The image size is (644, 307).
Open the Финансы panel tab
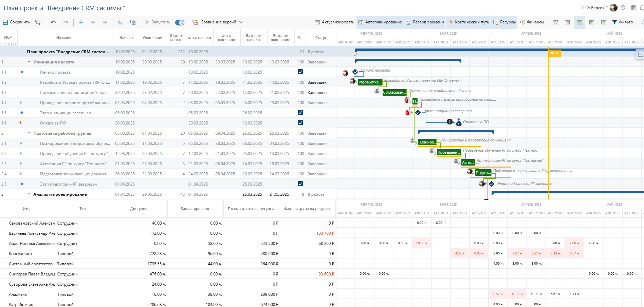(x=532, y=22)
